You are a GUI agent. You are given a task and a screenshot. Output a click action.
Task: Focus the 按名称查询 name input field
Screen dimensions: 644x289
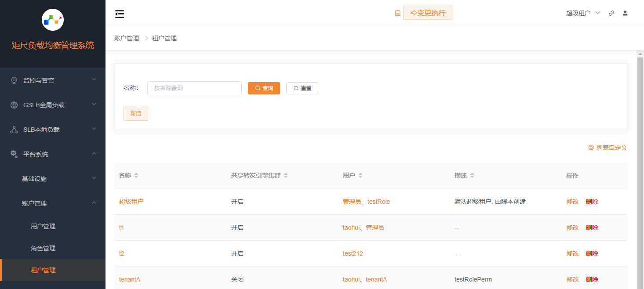pyautogui.click(x=194, y=88)
